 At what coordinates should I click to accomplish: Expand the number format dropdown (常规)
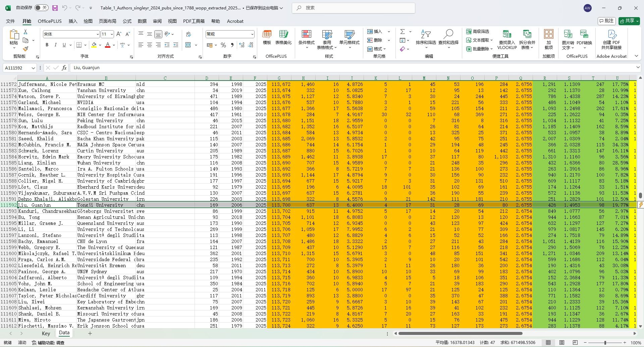pos(252,34)
